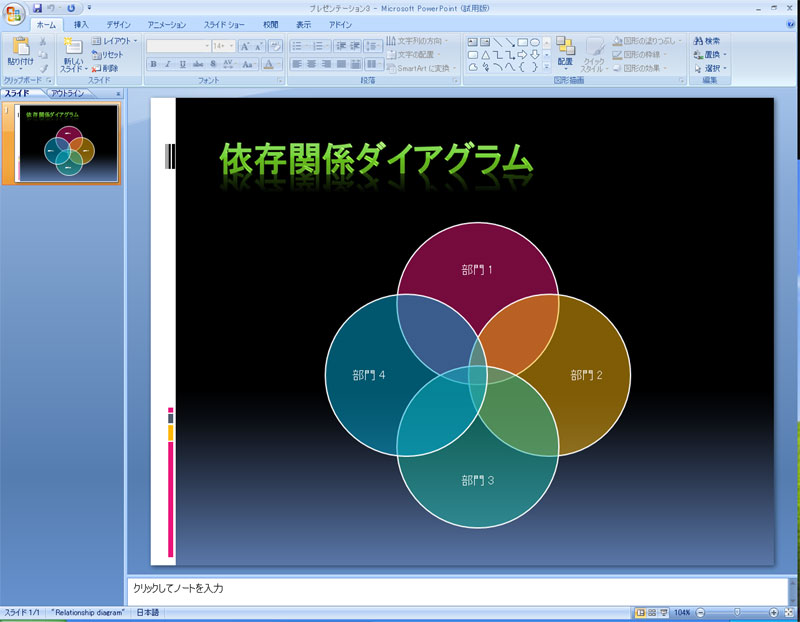The height and width of the screenshot is (622, 800).
Task: Start slide show view from status bar
Action: tap(663, 612)
